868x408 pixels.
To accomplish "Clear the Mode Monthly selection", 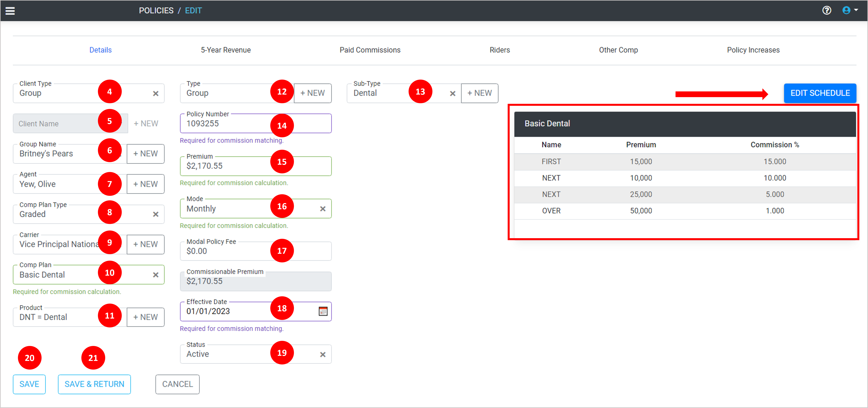I will [x=322, y=209].
